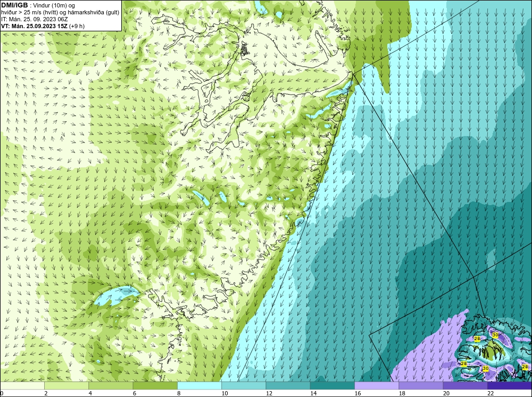This screenshot has width=532, height=397.
Task: Select the 10–12 m/s turquoise legend swatch
Action: click(x=244, y=386)
